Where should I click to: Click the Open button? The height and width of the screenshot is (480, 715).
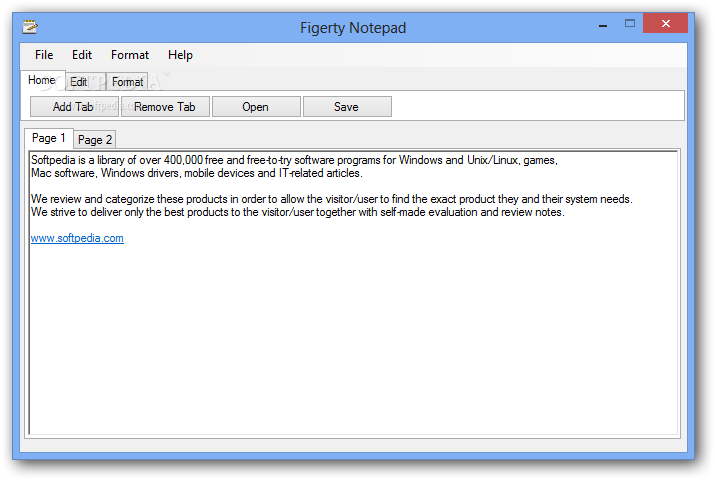(256, 107)
